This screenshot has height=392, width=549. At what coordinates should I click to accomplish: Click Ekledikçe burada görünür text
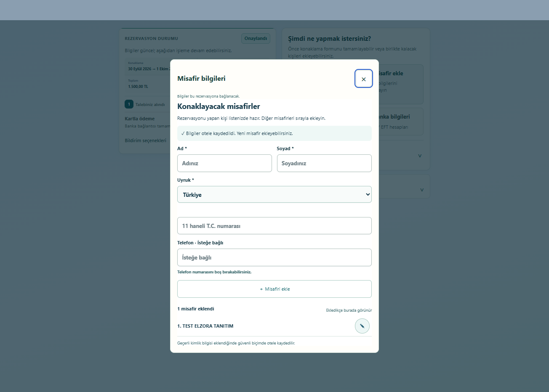349,310
